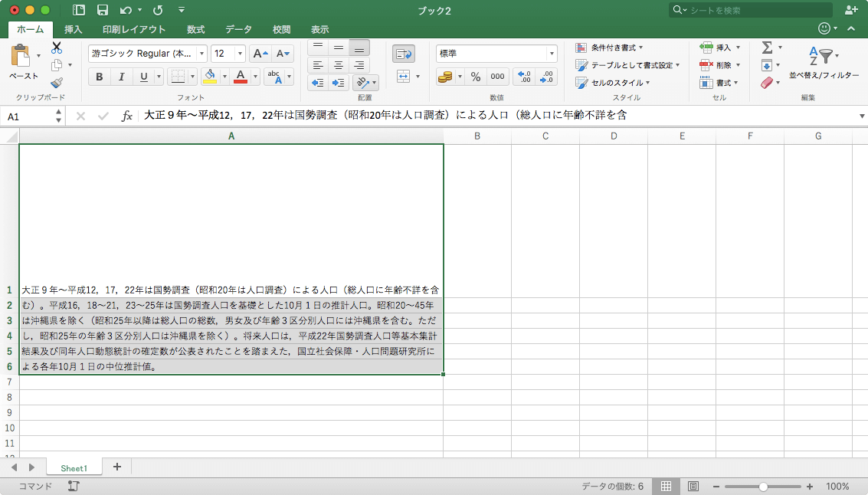Viewport: 868px width, 495px height.
Task: Click the AutoSum sigma icon
Action: click(x=767, y=48)
